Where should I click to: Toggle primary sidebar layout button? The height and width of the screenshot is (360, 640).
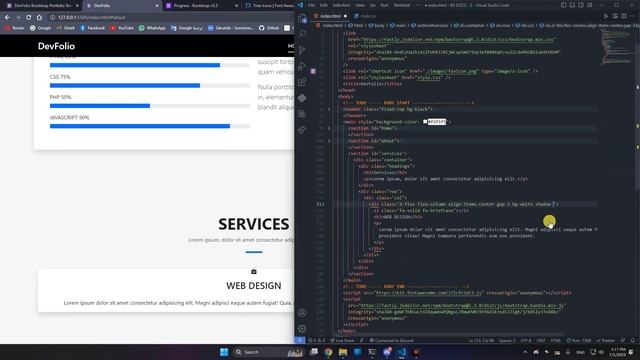pos(564,5)
